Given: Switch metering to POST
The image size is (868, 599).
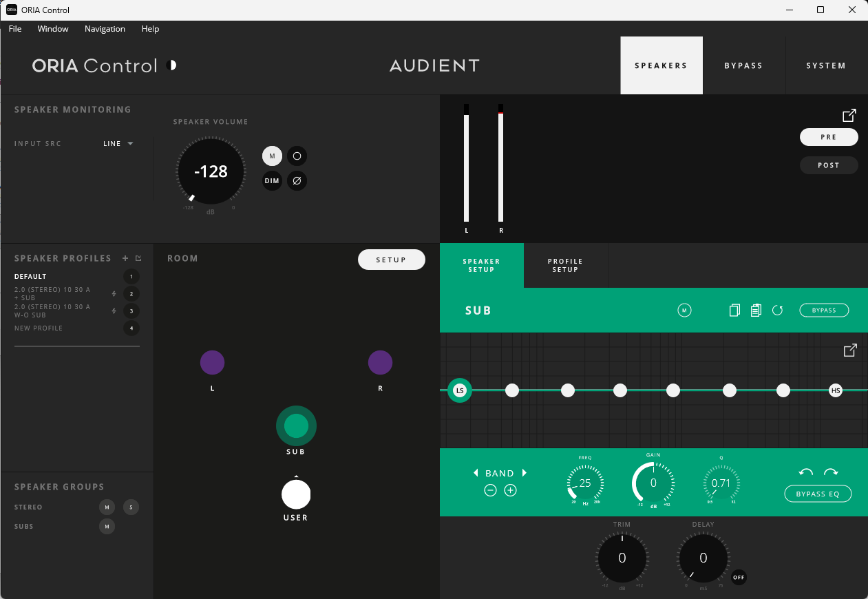Looking at the screenshot, I should [829, 165].
